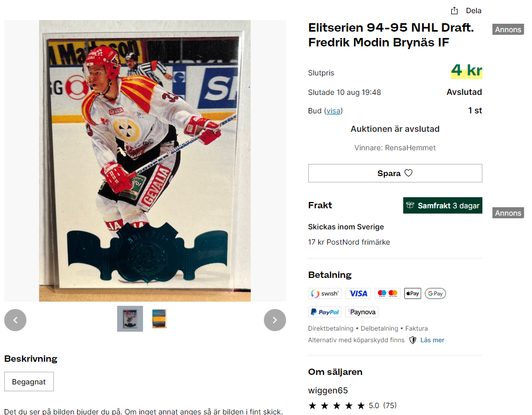Click the VISA payment logo

358,294
